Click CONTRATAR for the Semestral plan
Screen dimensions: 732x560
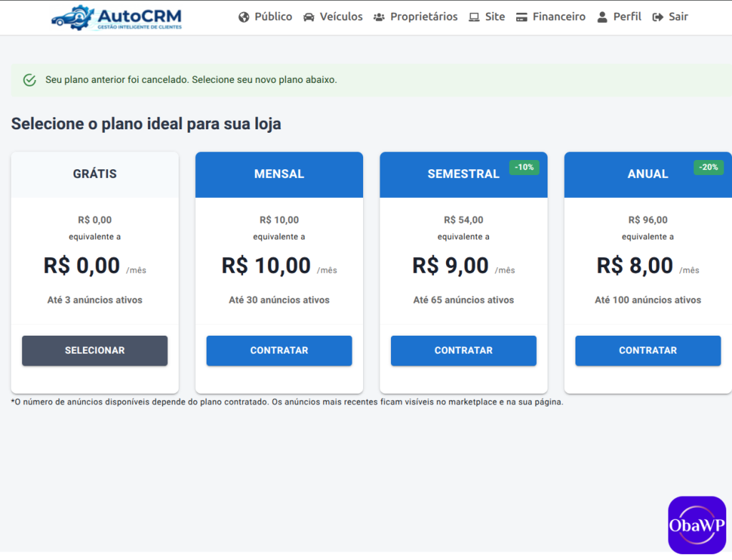coord(463,351)
